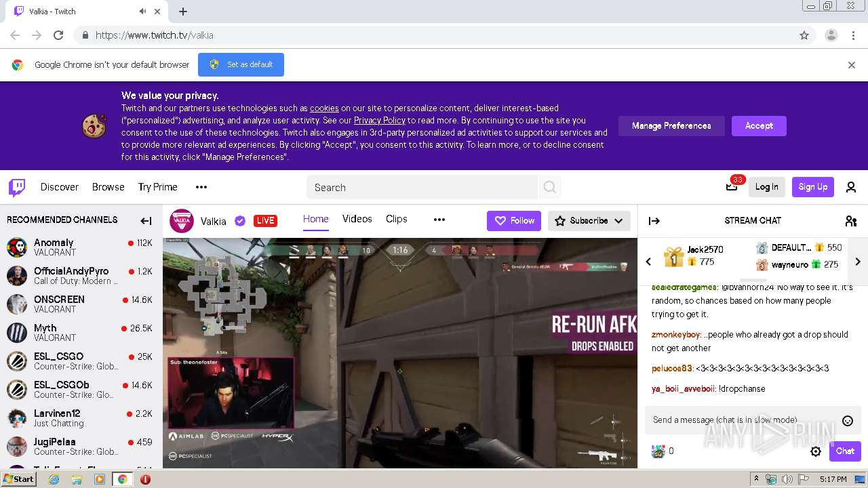Open Internet Explorer from the taskbar
This screenshot has height=488, width=868.
tap(54, 479)
